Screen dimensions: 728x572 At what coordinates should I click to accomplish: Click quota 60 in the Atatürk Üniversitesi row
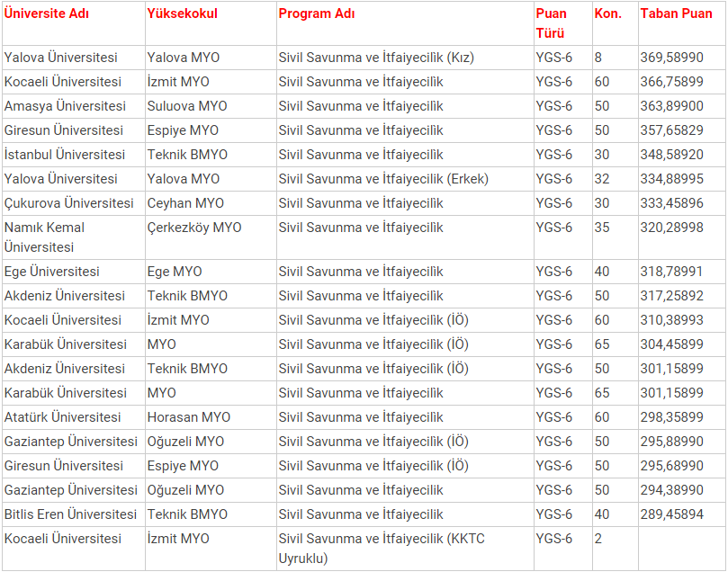tap(602, 417)
